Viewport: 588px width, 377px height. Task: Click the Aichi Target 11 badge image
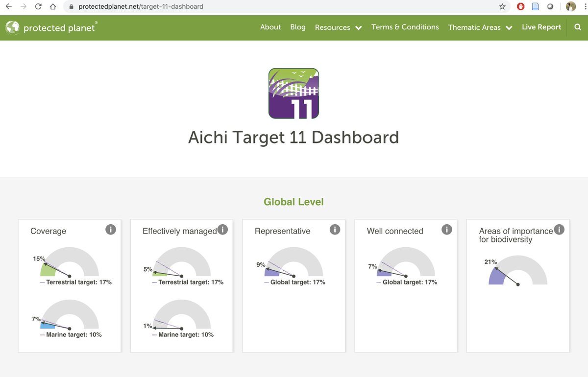(x=294, y=94)
